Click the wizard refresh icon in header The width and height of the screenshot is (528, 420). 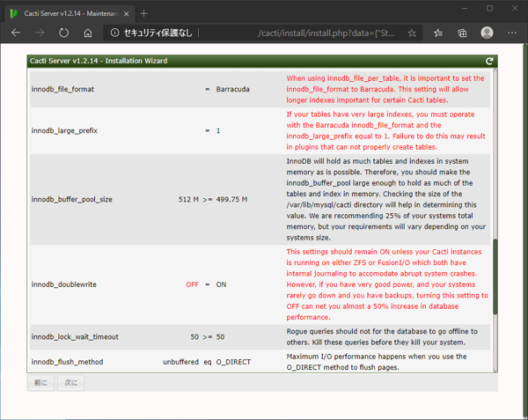coord(489,61)
